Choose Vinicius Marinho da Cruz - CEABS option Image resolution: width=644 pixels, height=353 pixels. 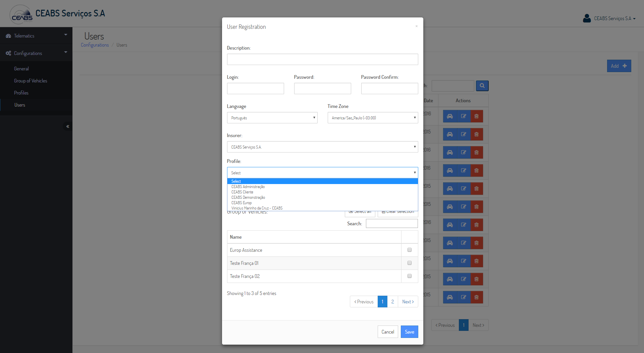[322, 208]
